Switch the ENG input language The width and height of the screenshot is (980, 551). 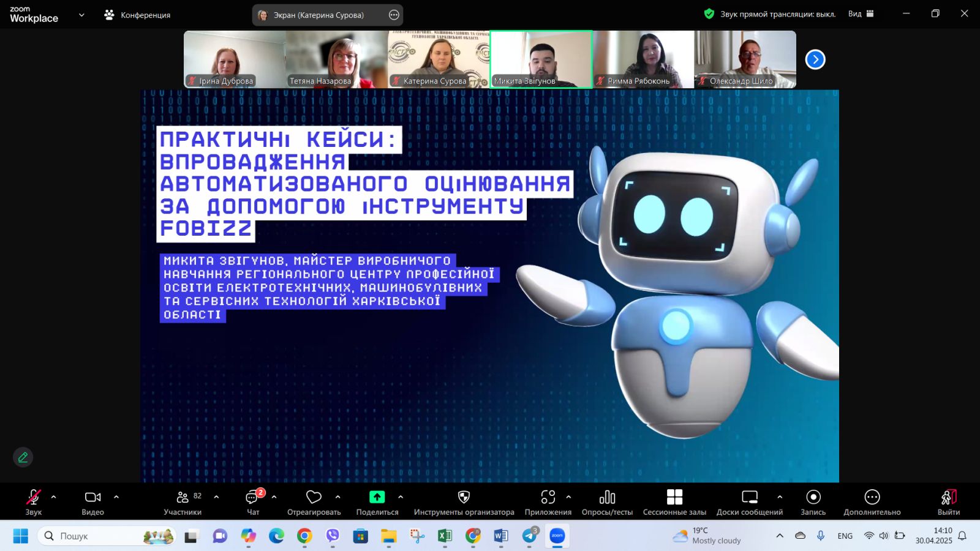click(x=845, y=536)
